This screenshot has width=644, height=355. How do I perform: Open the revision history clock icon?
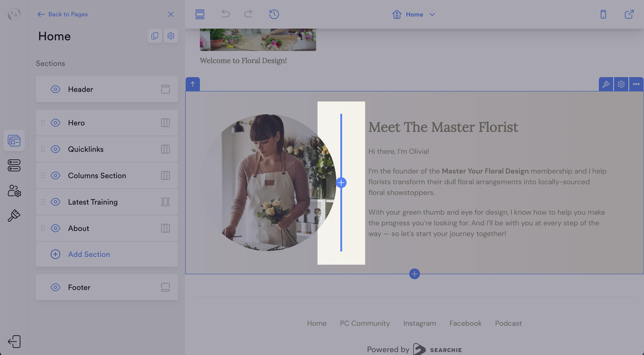point(274,14)
